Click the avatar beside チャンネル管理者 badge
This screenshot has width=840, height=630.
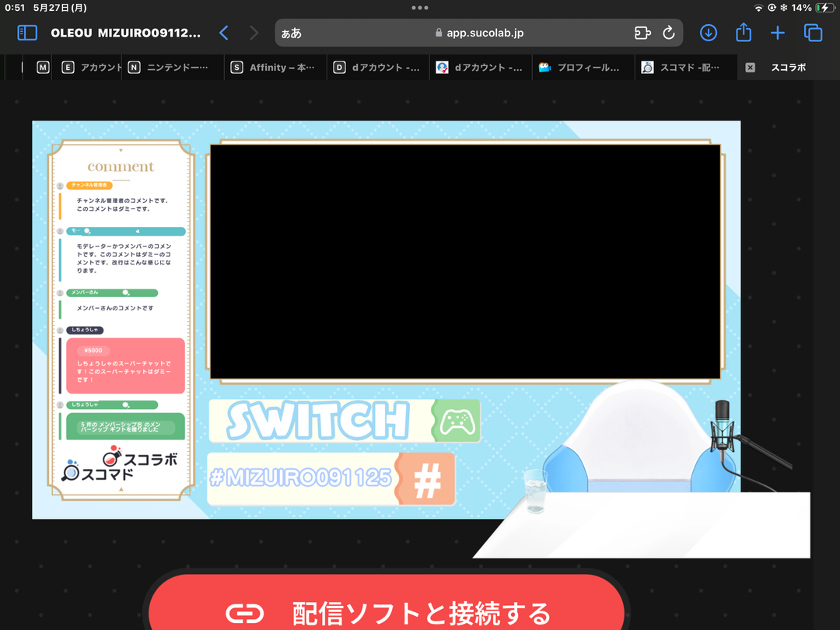60,186
